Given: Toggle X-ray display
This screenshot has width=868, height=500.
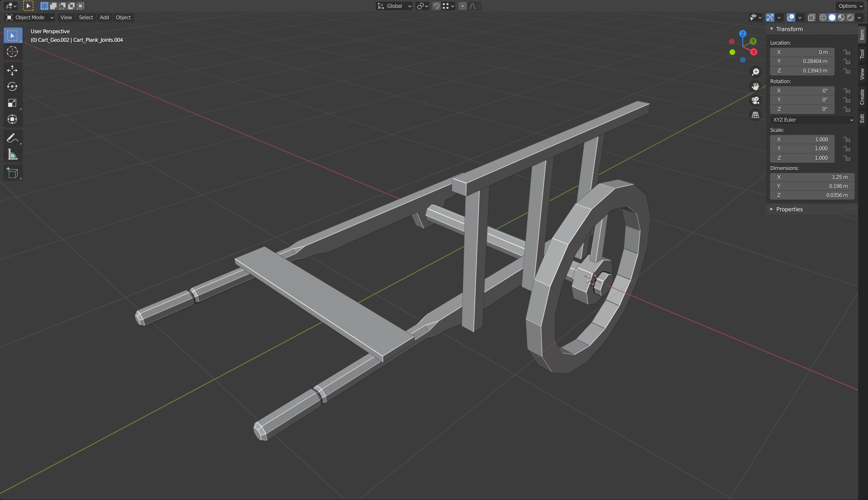Looking at the screenshot, I should pyautogui.click(x=812, y=18).
